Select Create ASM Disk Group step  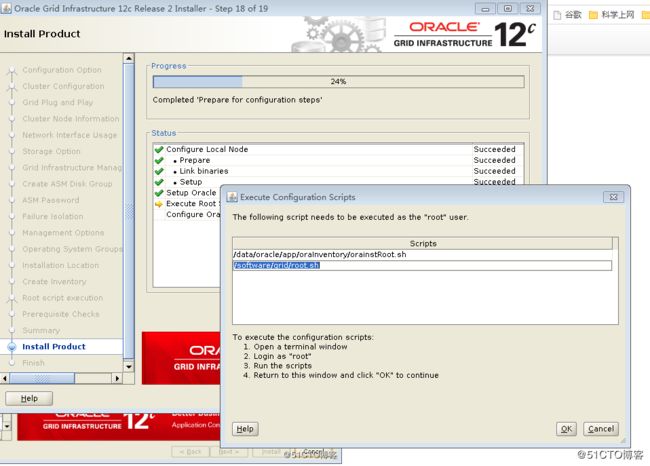click(67, 184)
